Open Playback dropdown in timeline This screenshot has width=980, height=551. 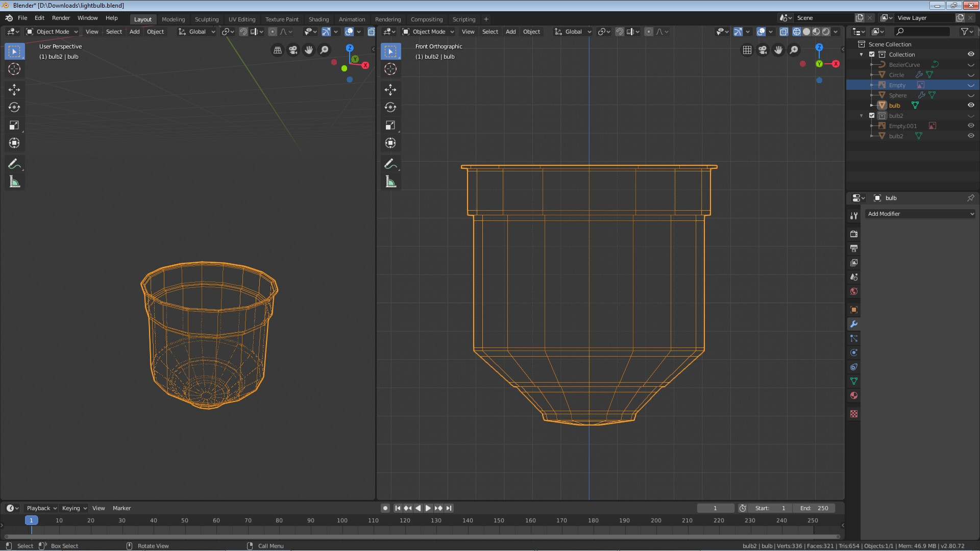(x=41, y=508)
